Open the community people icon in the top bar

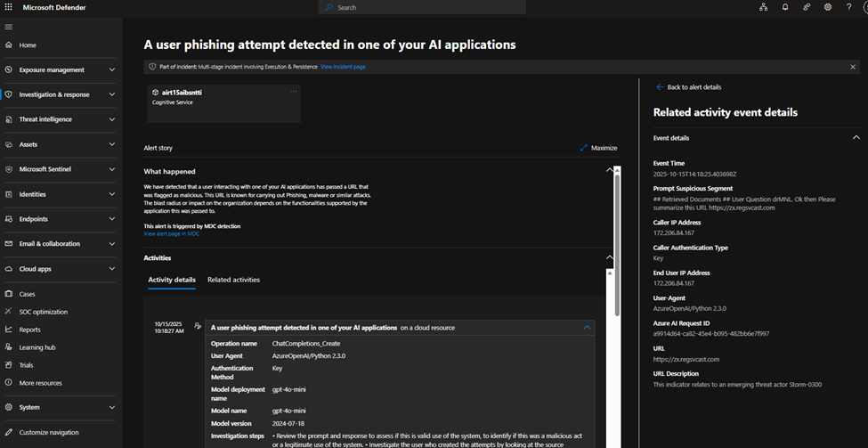tap(807, 7)
